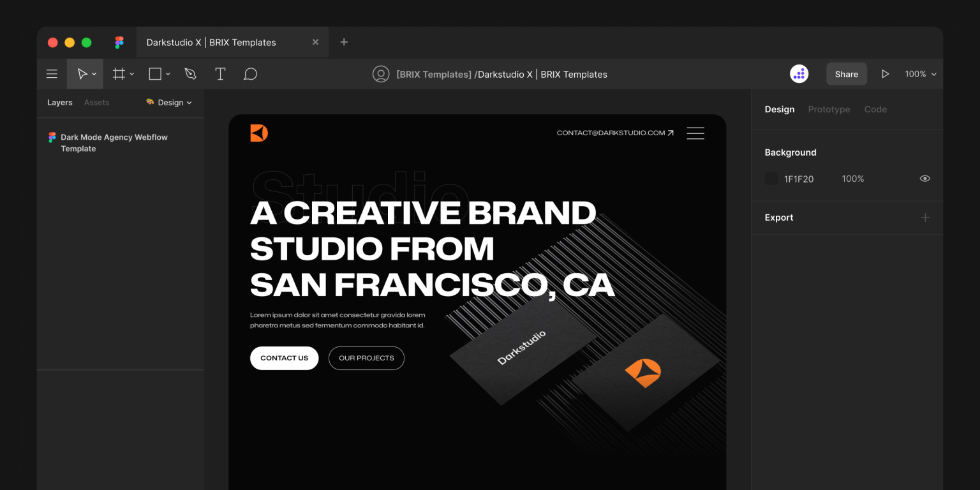Select the Pen tool

pos(190,73)
